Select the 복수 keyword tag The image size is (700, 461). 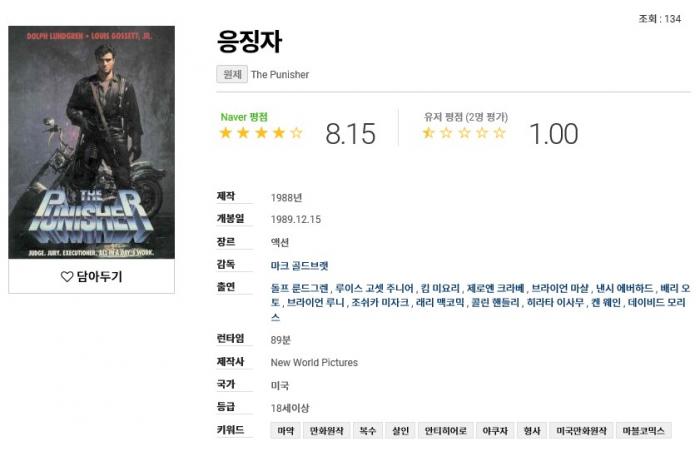point(367,431)
